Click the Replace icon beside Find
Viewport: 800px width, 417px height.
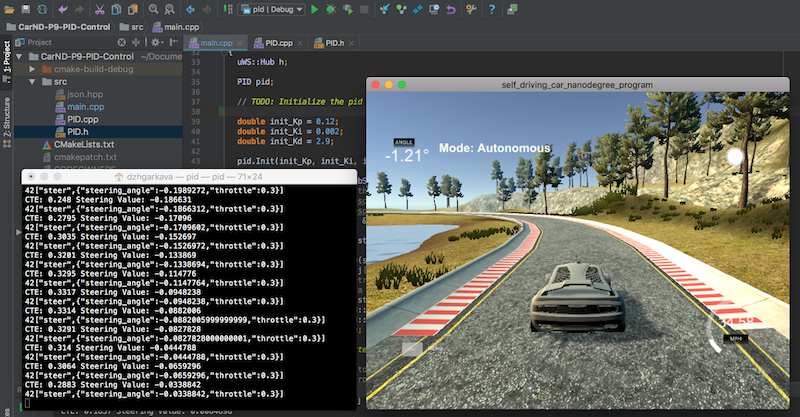coord(169,9)
